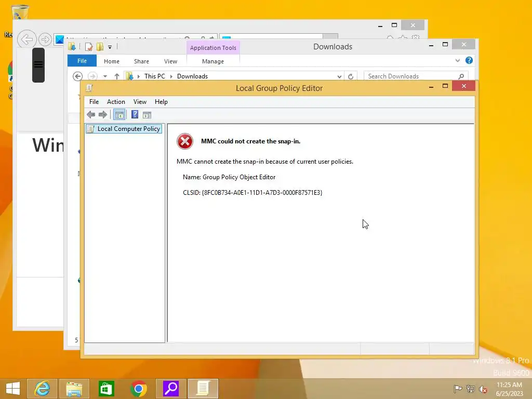This screenshot has width=532, height=399.
Task: Toggle Show/Hide Console Tree toolbar icon
Action: pyautogui.click(x=119, y=115)
